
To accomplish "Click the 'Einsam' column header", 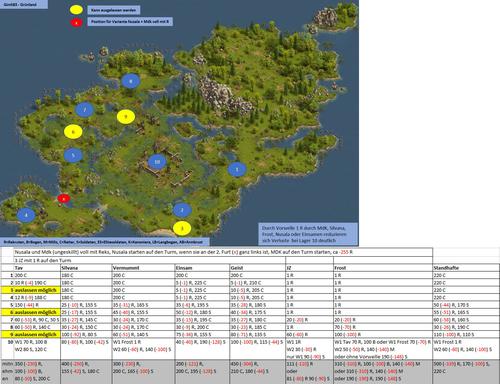I will coord(202,268).
